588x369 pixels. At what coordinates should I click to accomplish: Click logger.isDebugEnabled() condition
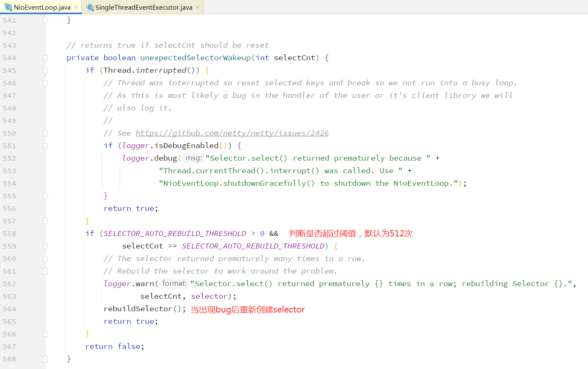click(175, 146)
